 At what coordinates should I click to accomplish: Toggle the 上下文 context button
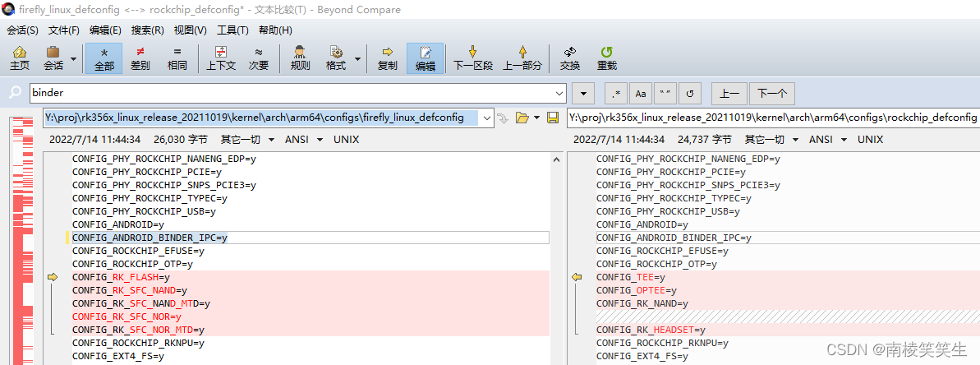pyautogui.click(x=221, y=58)
